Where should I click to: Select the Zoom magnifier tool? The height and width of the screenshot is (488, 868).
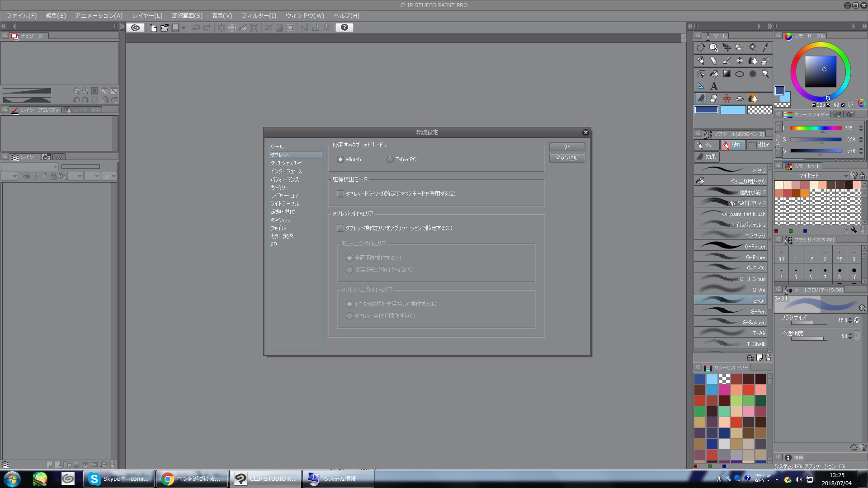point(765,74)
